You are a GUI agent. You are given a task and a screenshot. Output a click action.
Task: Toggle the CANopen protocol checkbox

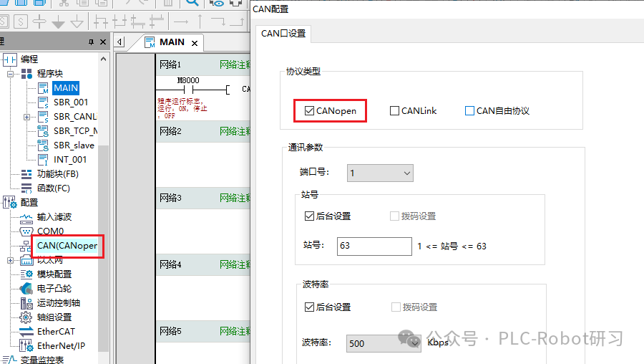click(309, 111)
